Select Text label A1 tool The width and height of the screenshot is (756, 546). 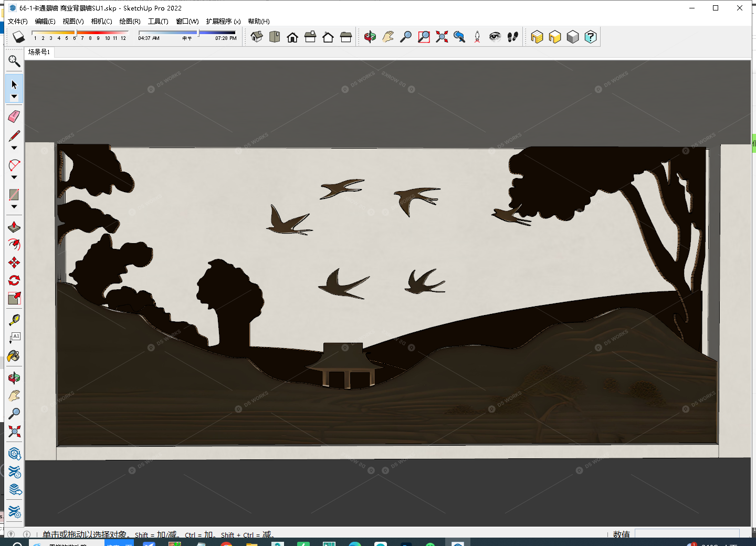14,338
